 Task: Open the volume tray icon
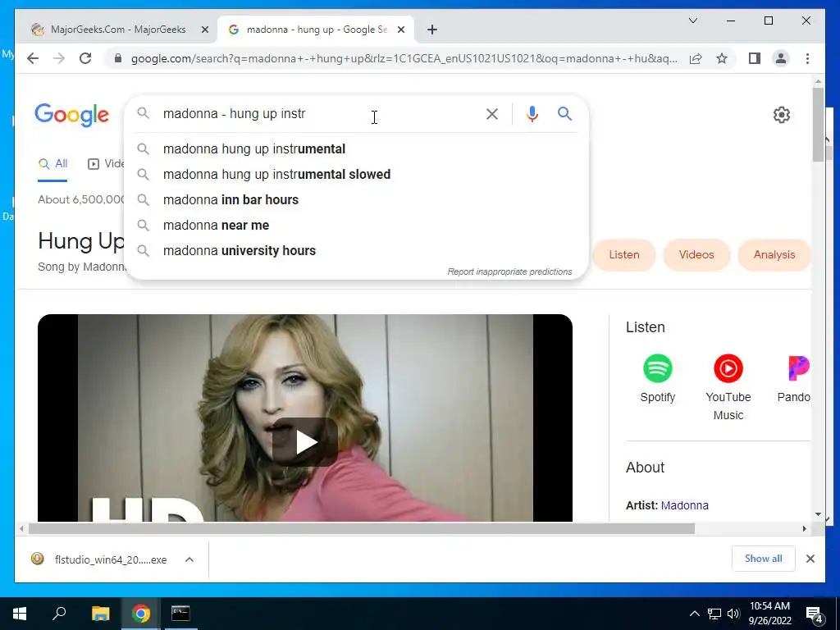pos(733,614)
